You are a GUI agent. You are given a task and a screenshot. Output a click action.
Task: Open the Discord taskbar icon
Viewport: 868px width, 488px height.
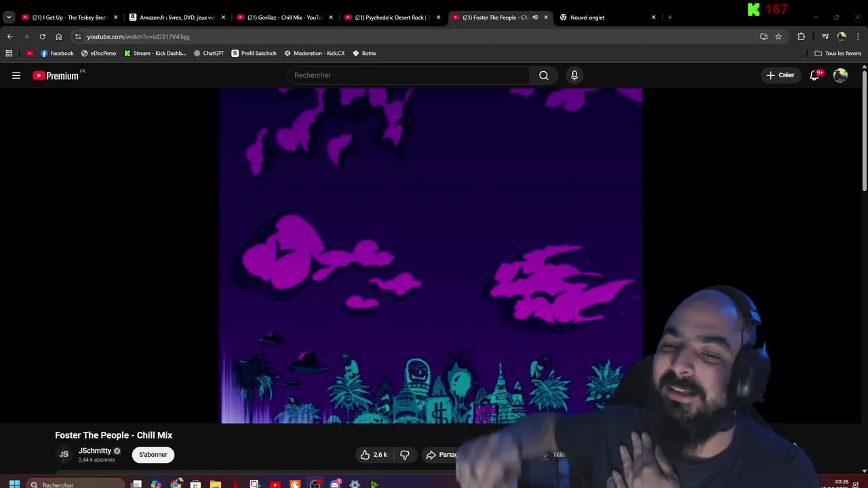334,484
